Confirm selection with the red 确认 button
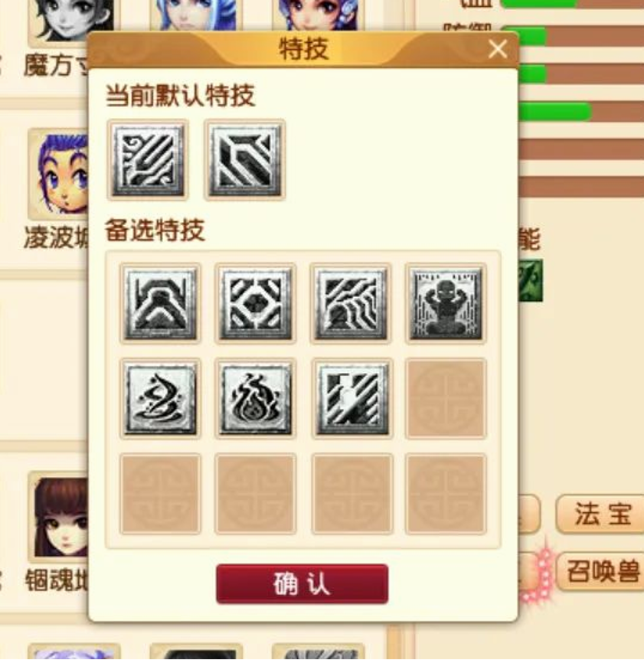644x660 pixels. 302,583
